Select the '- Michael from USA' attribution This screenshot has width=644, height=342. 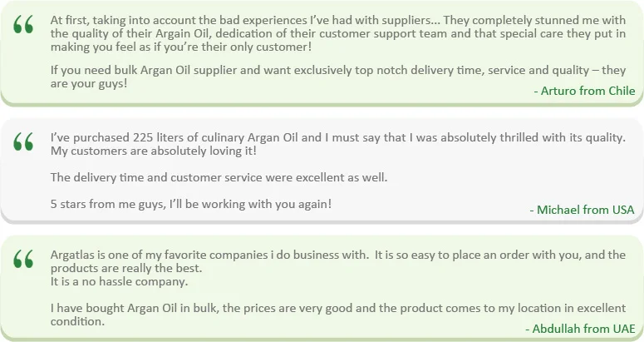coord(582,210)
